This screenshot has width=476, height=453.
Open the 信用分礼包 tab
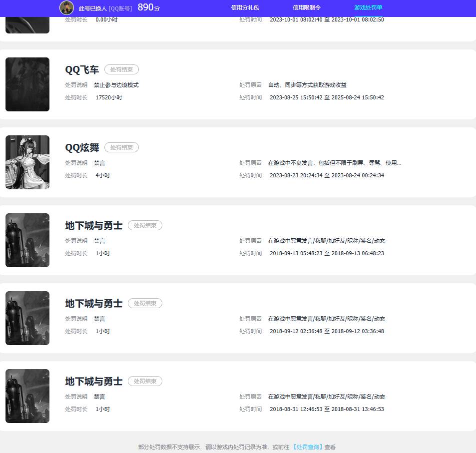click(245, 8)
